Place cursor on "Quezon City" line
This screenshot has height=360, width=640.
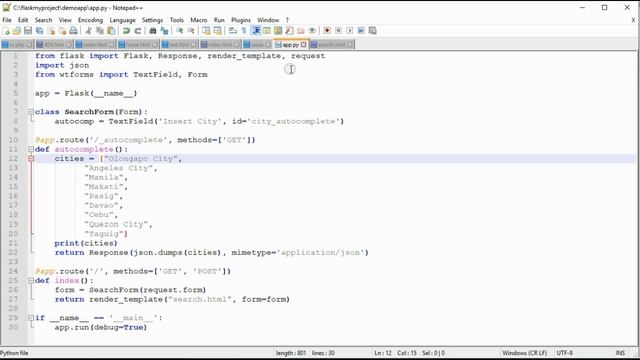118,224
